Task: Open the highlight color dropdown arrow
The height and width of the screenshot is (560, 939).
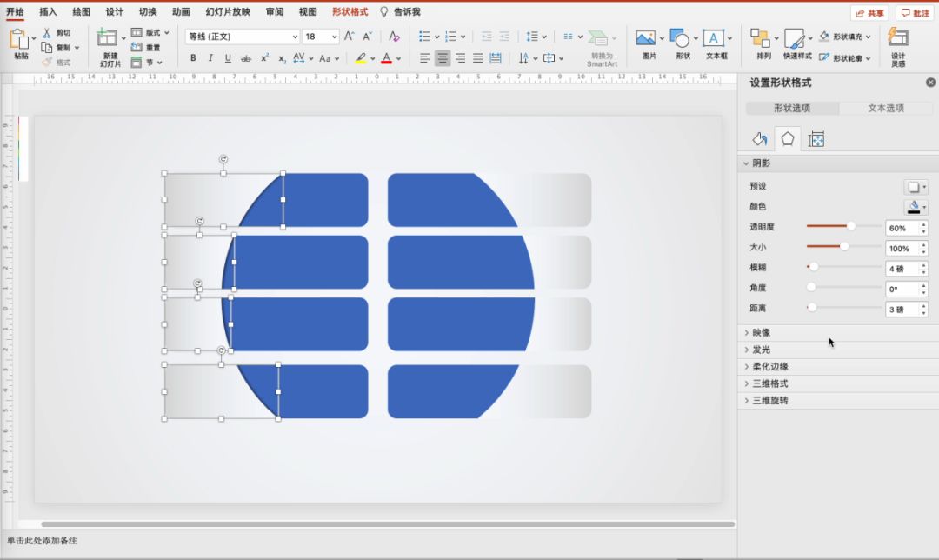Action: click(x=372, y=58)
